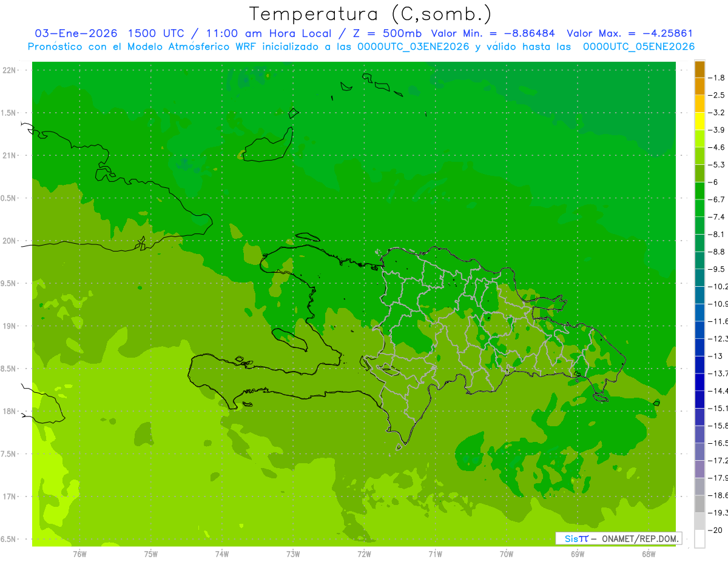
Task: Click the "72W" longitude label
Action: pos(364,554)
